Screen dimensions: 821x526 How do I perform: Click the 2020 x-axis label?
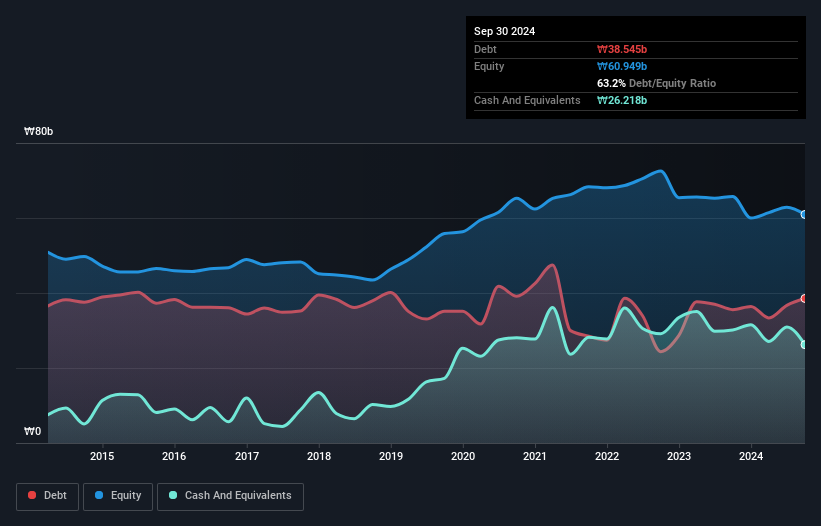pos(463,456)
